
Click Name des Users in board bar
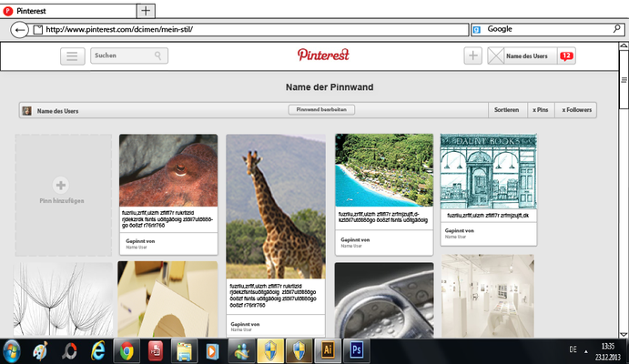57,111
